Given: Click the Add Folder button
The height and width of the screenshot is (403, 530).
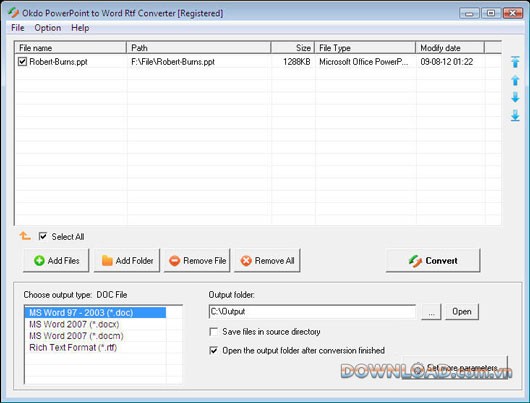Looking at the screenshot, I should pos(127,260).
